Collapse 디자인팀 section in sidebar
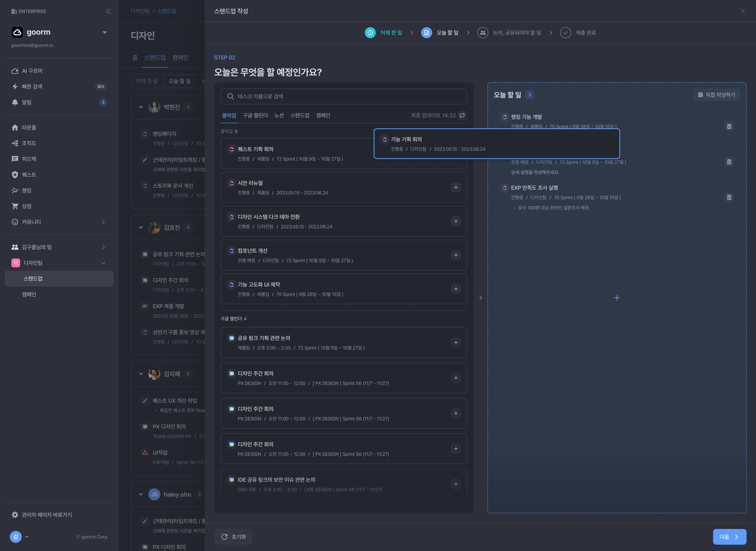Image resolution: width=756 pixels, height=551 pixels. tap(103, 263)
